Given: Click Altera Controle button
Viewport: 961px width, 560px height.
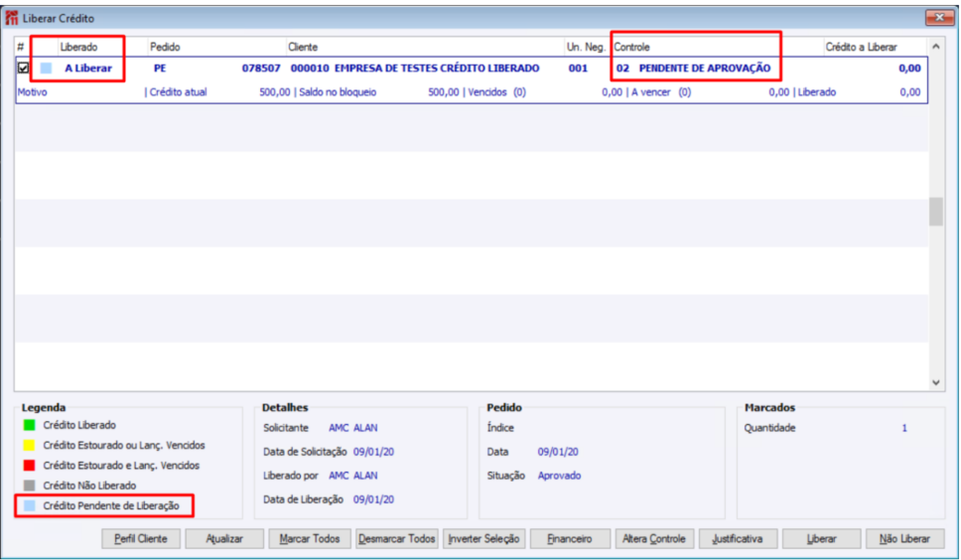Looking at the screenshot, I should coord(654,538).
